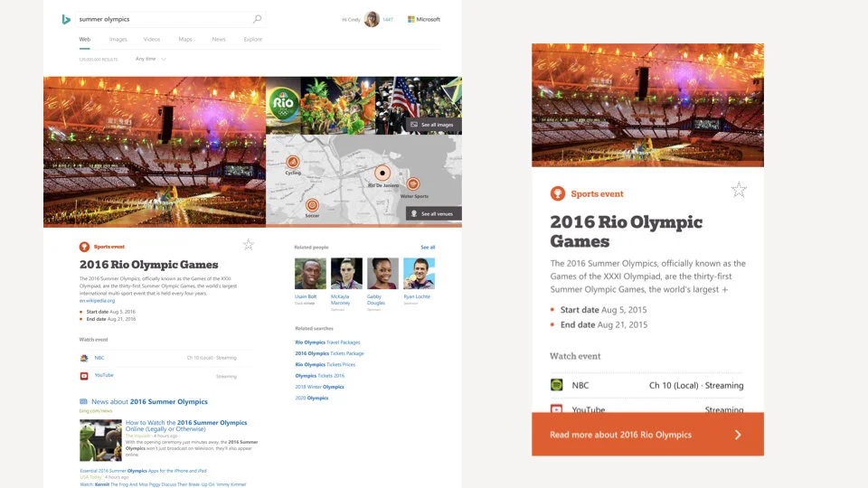This screenshot has width=868, height=488.
Task: Select Ryan Lochte's photo
Action: 419,273
